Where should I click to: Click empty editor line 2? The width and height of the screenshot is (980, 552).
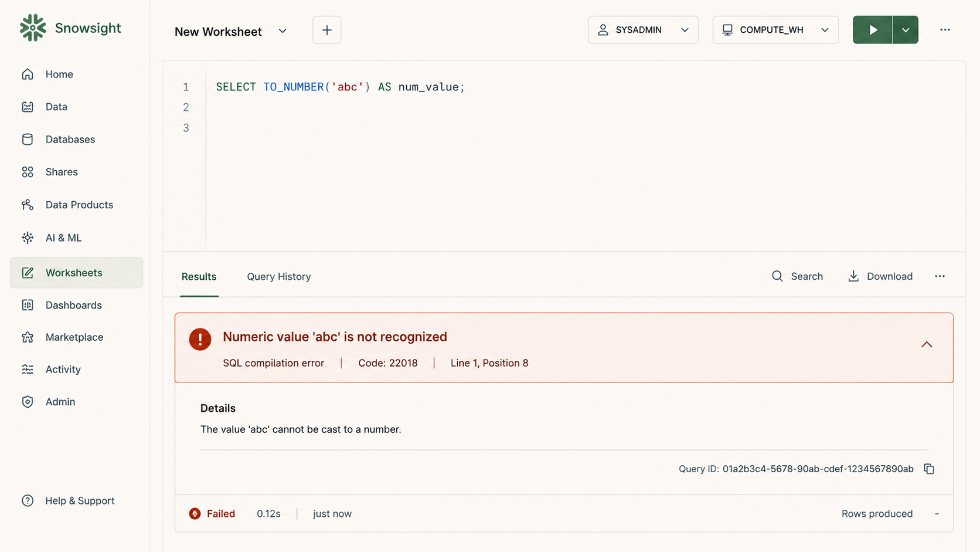coord(585,107)
